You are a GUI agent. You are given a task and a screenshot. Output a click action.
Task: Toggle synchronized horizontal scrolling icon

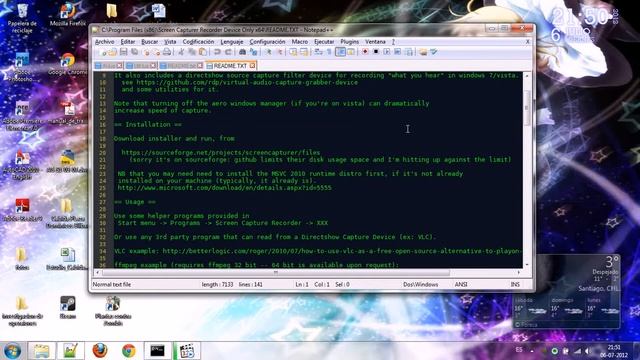[304, 52]
